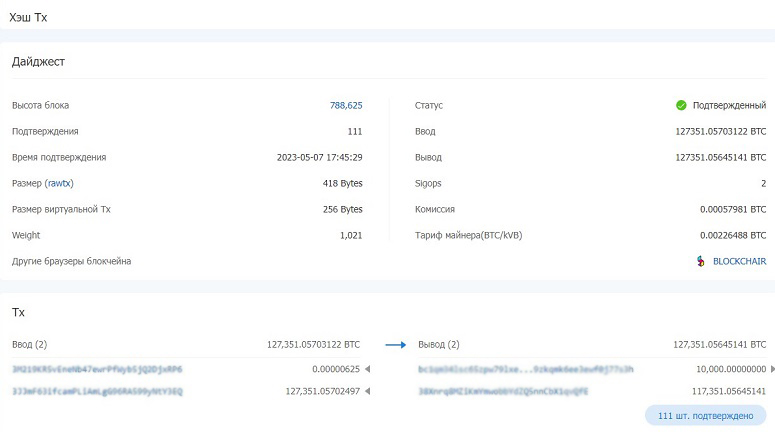Click the Комиссия fee value 0.00057981 BTC
This screenshot has width=775, height=432.
tap(733, 210)
